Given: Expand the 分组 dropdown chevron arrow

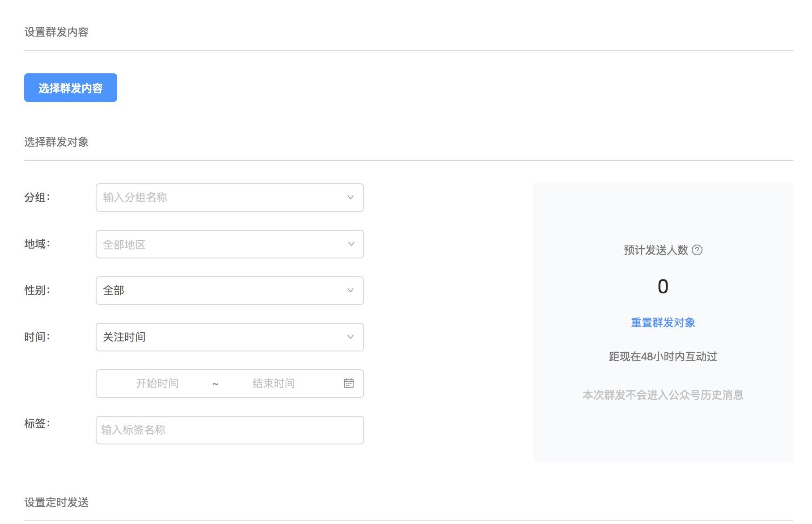Looking at the screenshot, I should (x=351, y=198).
